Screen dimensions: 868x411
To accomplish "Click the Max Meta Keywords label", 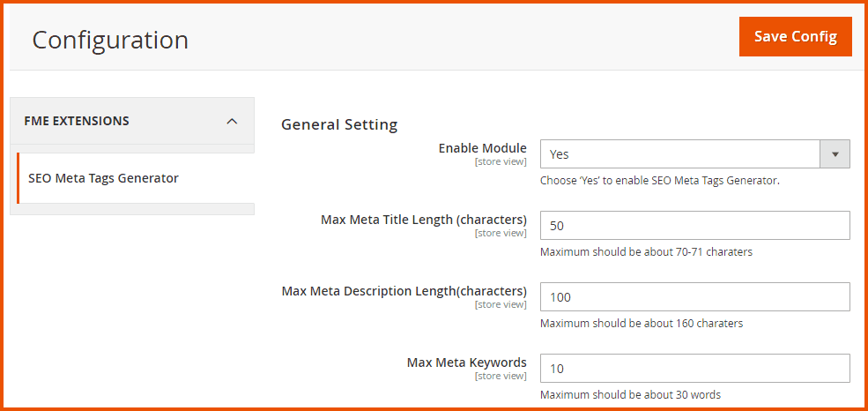I will [x=466, y=362].
